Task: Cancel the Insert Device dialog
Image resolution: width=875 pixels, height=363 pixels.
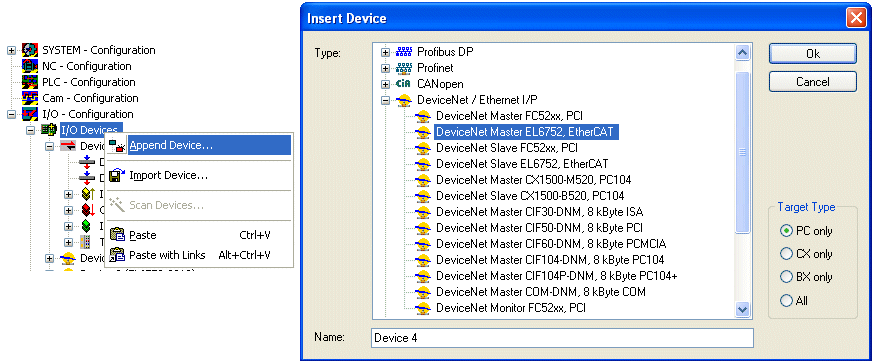Action: coord(812,82)
